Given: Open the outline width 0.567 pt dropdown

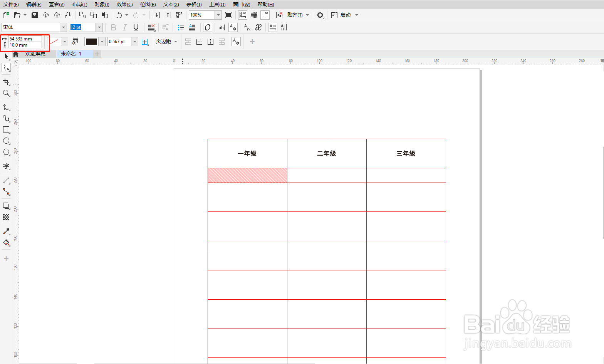Looking at the screenshot, I should click(135, 42).
